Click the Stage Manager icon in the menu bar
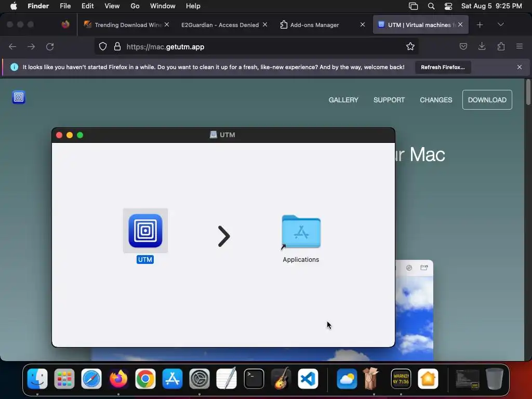532x399 pixels. [x=413, y=6]
